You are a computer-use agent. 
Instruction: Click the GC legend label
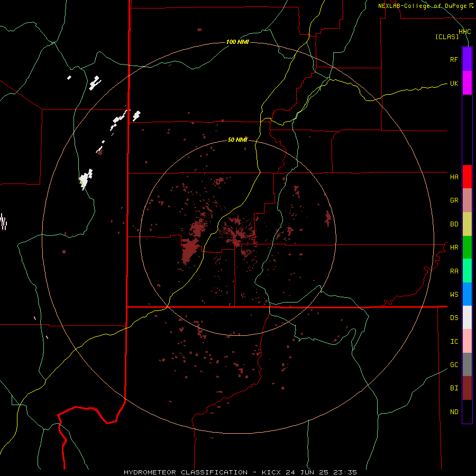[x=454, y=365]
